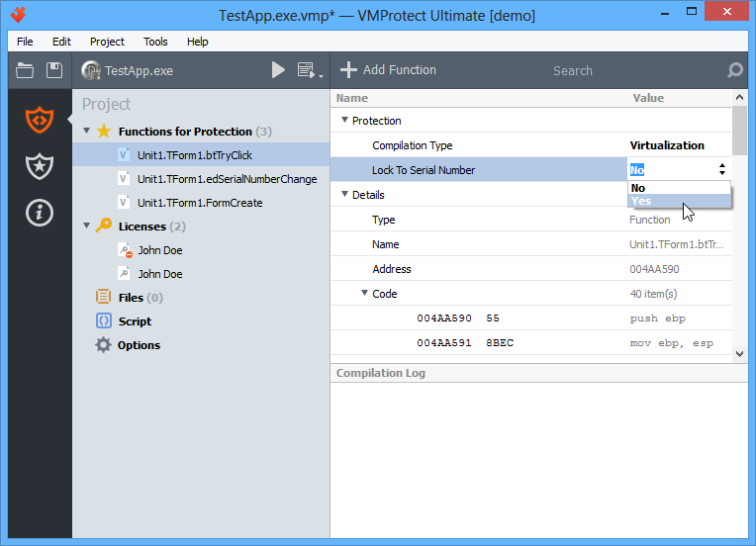Open the build options dropdown icon

(x=307, y=70)
